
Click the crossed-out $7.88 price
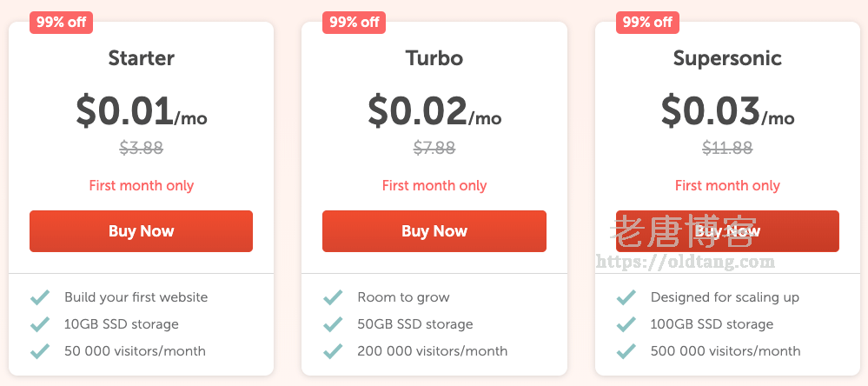click(x=434, y=148)
